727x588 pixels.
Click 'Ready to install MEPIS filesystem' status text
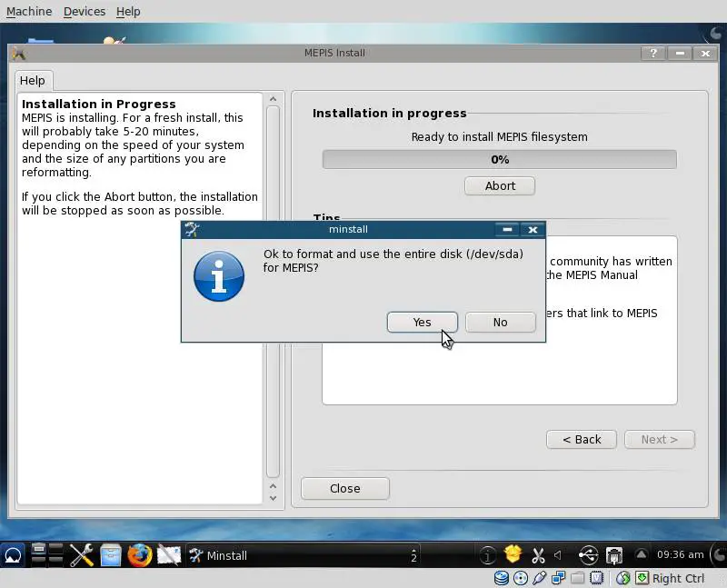(x=499, y=137)
